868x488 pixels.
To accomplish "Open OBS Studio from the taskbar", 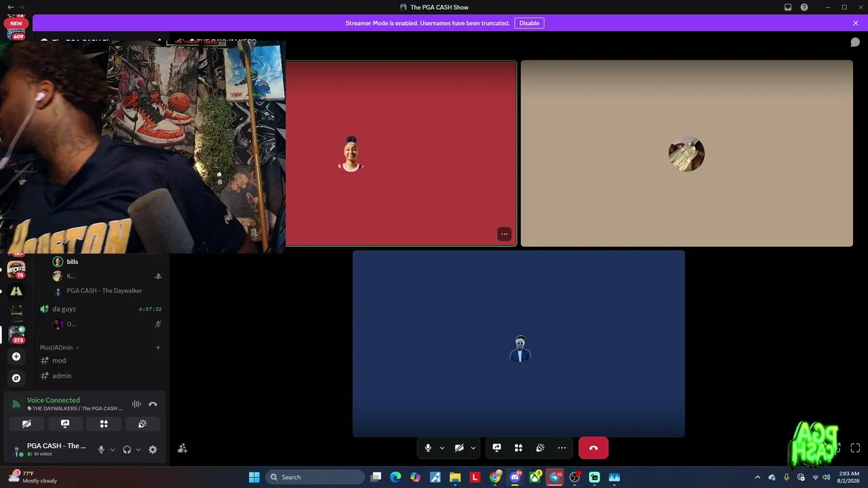I will click(x=575, y=477).
